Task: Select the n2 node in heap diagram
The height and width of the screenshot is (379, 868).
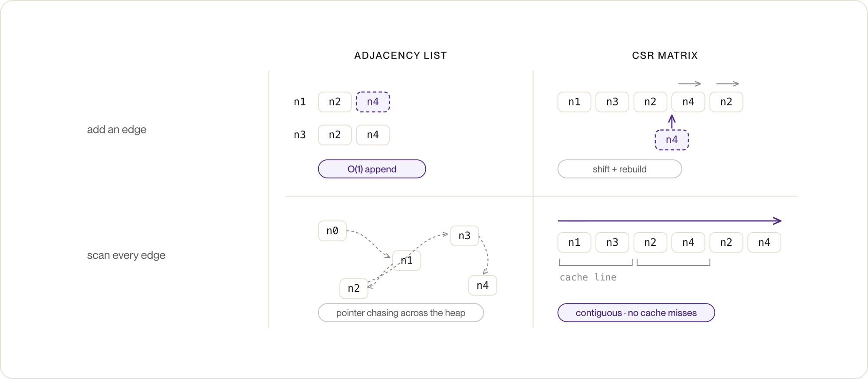Action: [x=354, y=288]
